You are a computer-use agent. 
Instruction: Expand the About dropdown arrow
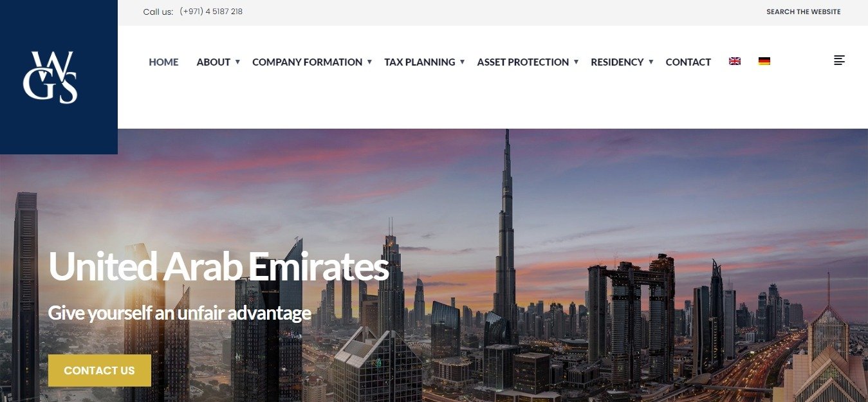click(237, 62)
